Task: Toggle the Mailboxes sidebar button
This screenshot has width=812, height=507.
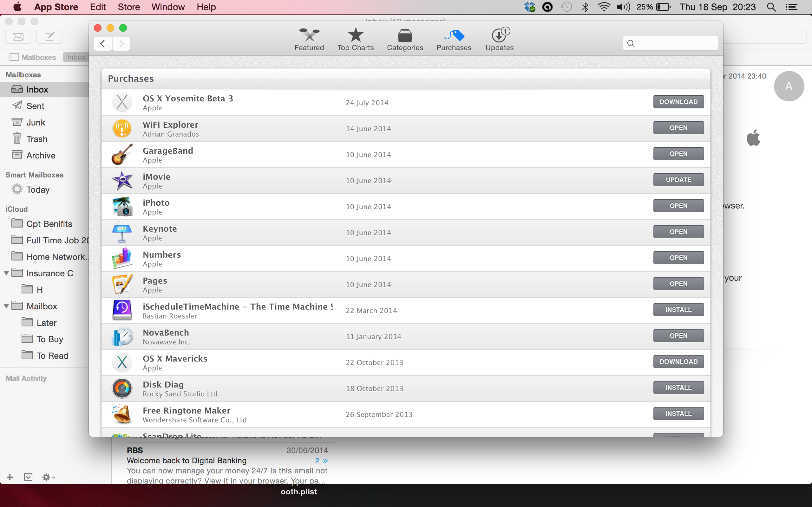Action: point(33,57)
